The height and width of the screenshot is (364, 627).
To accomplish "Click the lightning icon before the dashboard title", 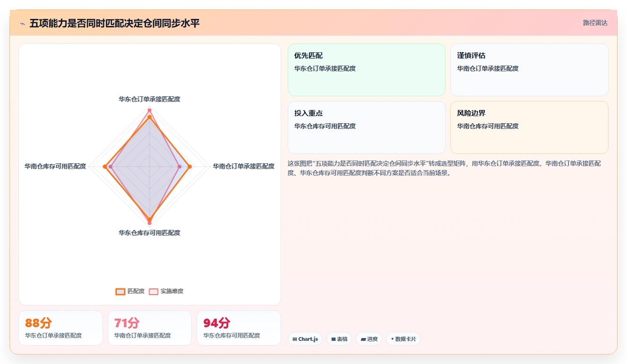I will click(x=22, y=23).
